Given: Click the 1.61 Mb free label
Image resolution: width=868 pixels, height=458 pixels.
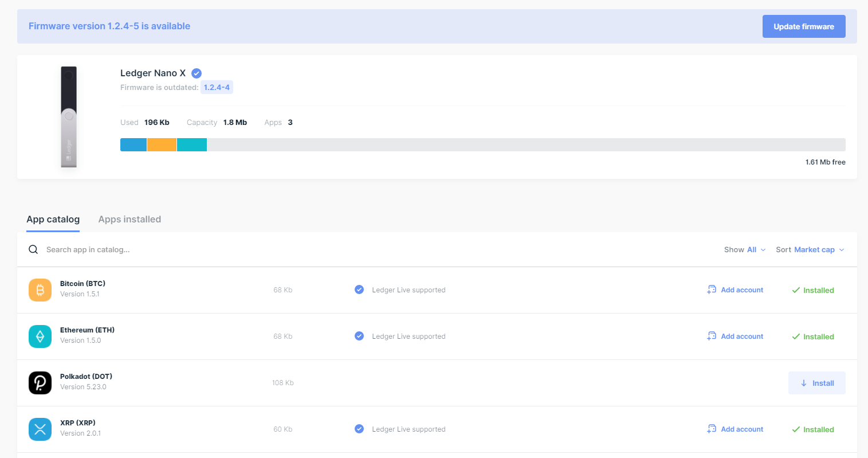Looking at the screenshot, I should point(826,162).
